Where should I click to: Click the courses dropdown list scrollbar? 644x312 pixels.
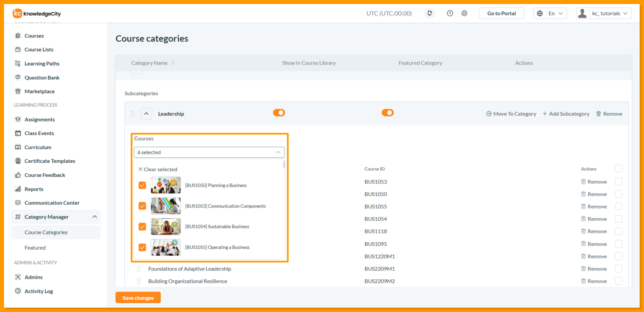pos(284,164)
